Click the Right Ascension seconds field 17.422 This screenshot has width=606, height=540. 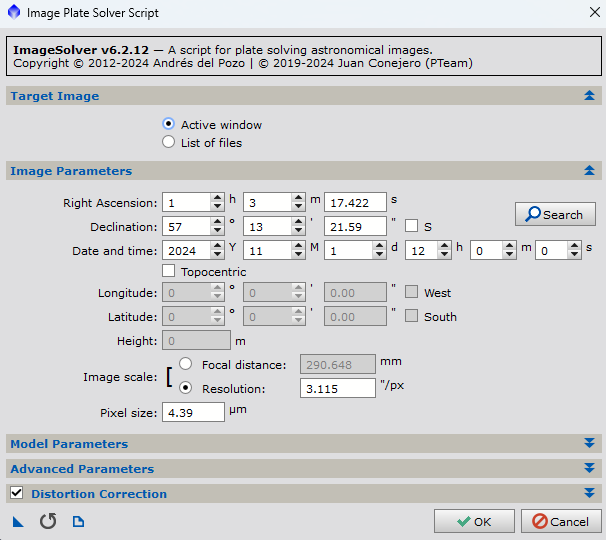click(x=356, y=202)
